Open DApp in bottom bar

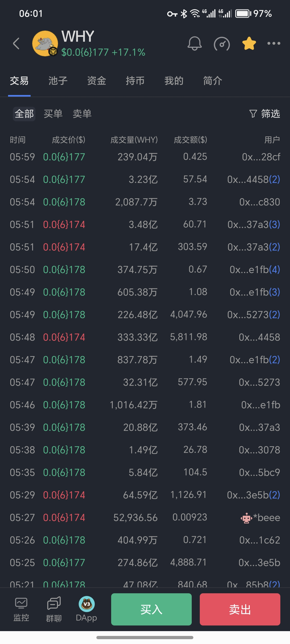click(86, 609)
